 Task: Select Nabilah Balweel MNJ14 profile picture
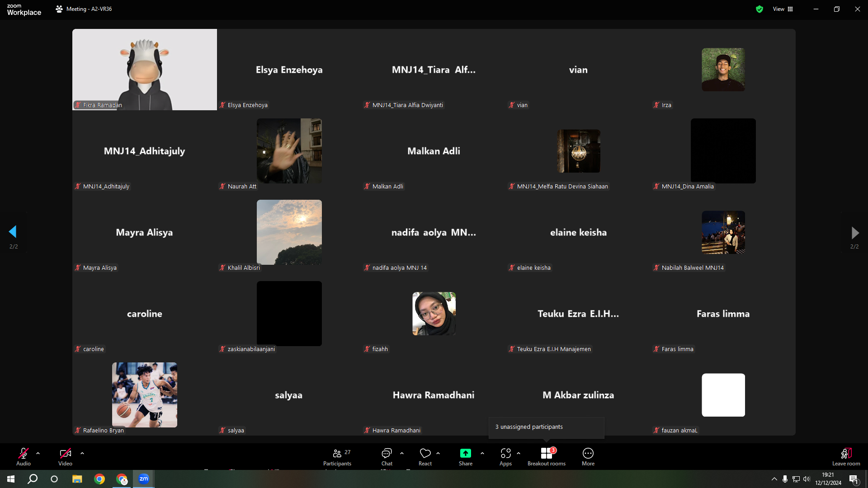coord(723,232)
